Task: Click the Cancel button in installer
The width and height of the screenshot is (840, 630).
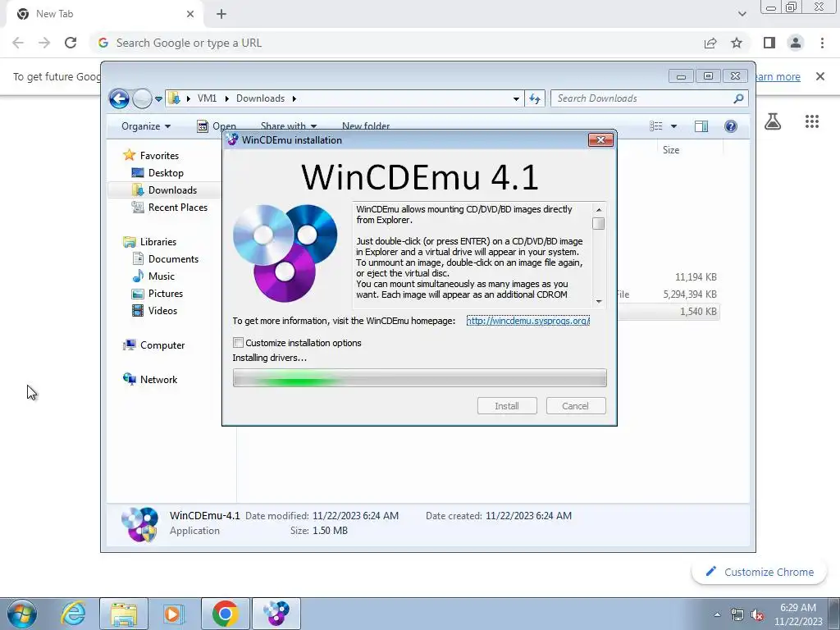Action: [576, 405]
